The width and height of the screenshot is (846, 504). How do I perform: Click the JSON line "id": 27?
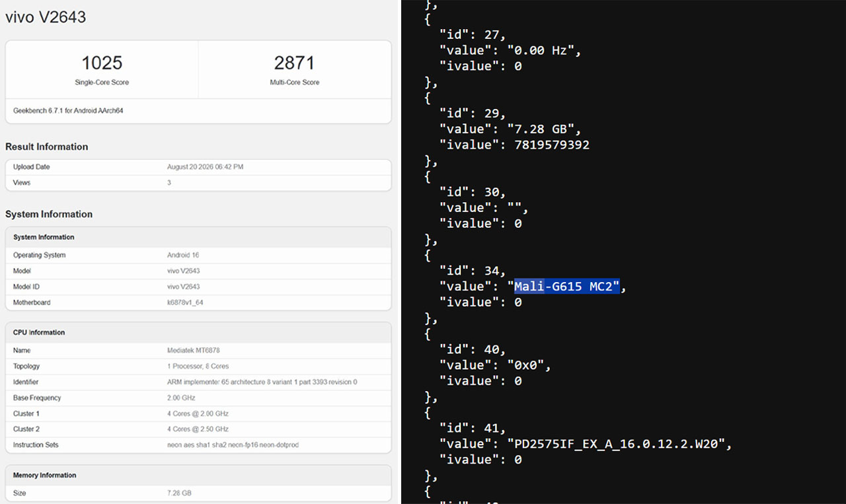[473, 34]
